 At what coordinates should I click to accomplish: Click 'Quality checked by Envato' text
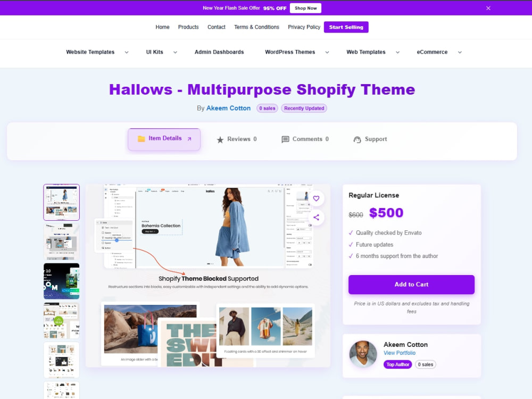[388, 233]
